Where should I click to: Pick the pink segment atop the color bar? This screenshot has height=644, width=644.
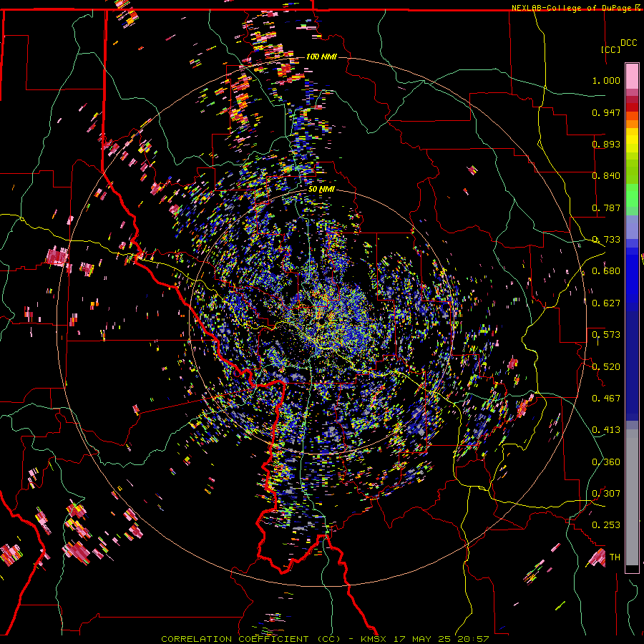tap(632, 76)
